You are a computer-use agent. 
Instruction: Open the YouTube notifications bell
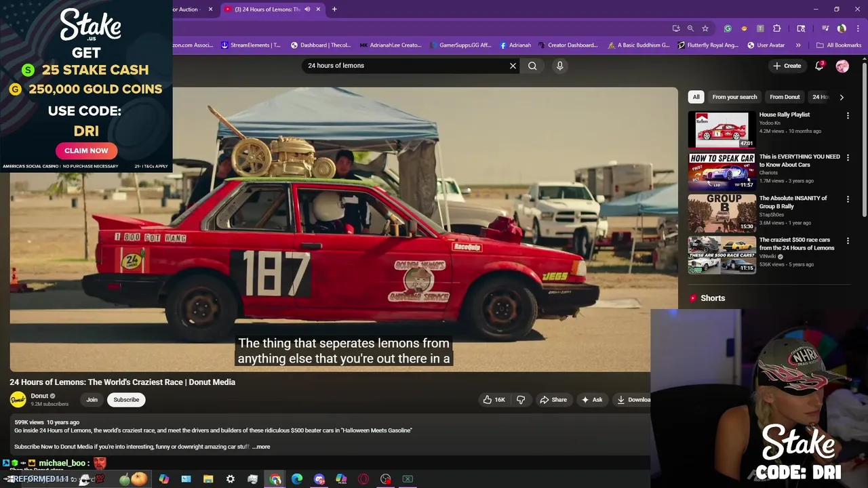[x=819, y=66]
